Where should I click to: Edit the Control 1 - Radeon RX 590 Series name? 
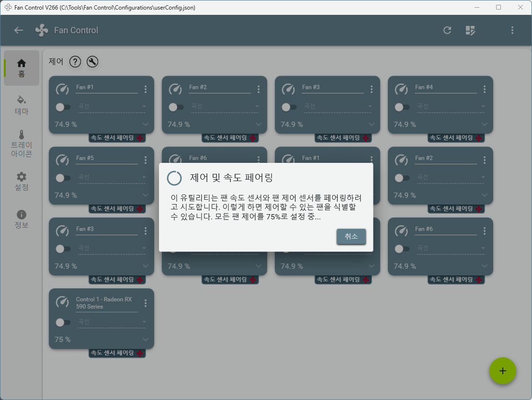106,303
